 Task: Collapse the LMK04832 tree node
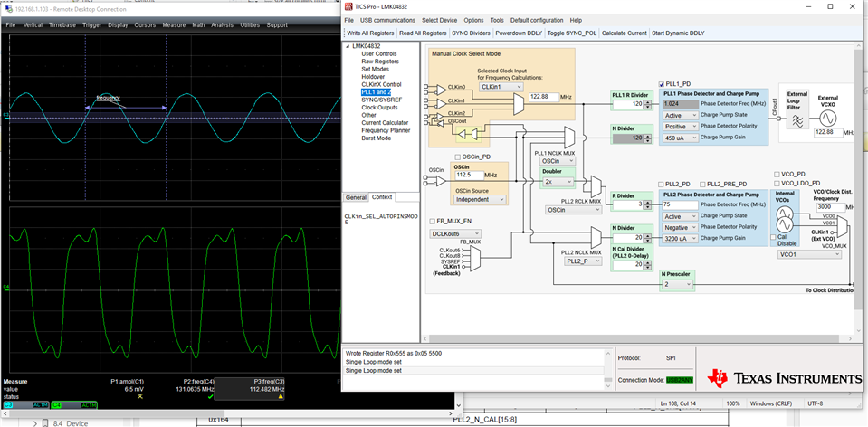click(348, 46)
